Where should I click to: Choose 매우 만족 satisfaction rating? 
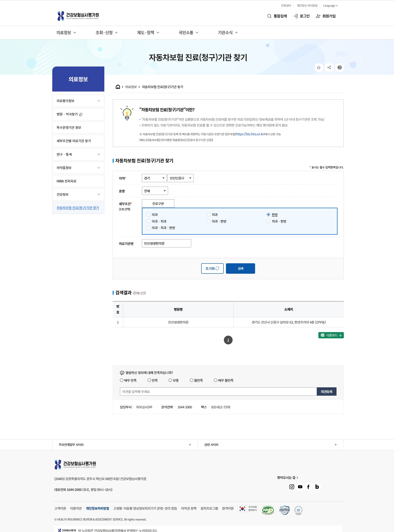pos(122,380)
